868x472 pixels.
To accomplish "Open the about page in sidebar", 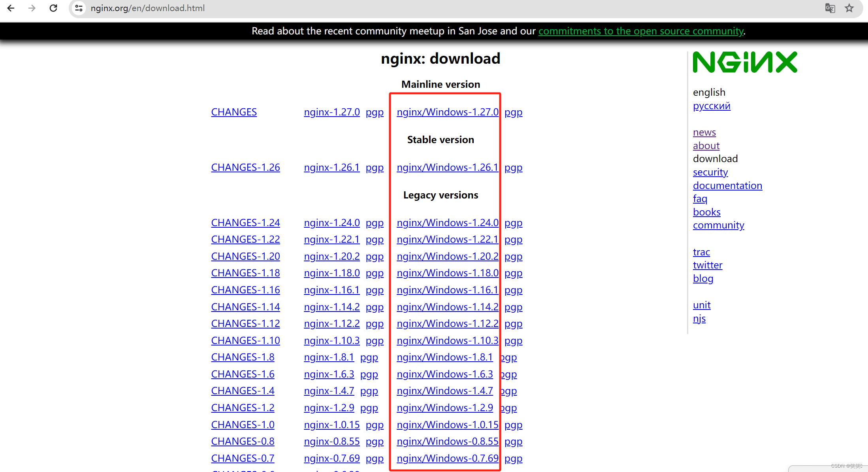I will tap(706, 145).
